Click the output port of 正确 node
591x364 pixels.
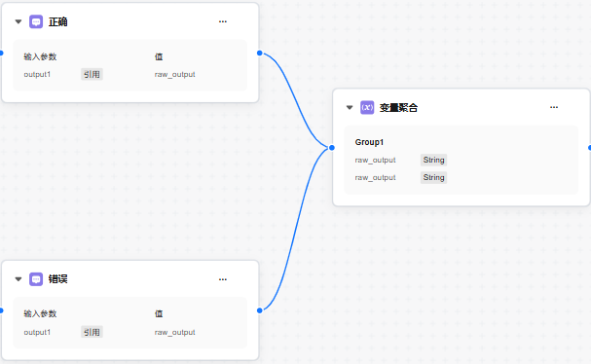[x=260, y=54]
